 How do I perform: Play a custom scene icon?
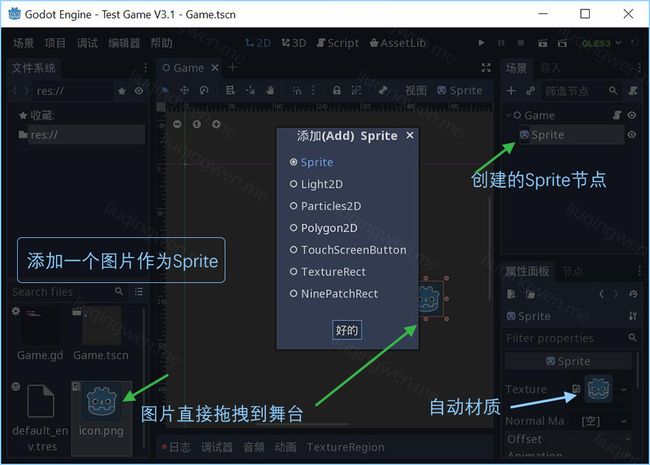[x=562, y=43]
